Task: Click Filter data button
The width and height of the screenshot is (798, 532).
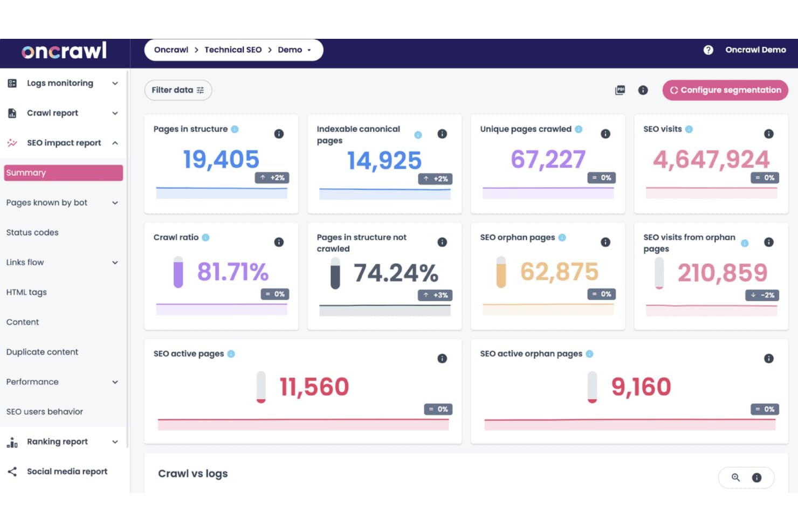Action: 178,90
